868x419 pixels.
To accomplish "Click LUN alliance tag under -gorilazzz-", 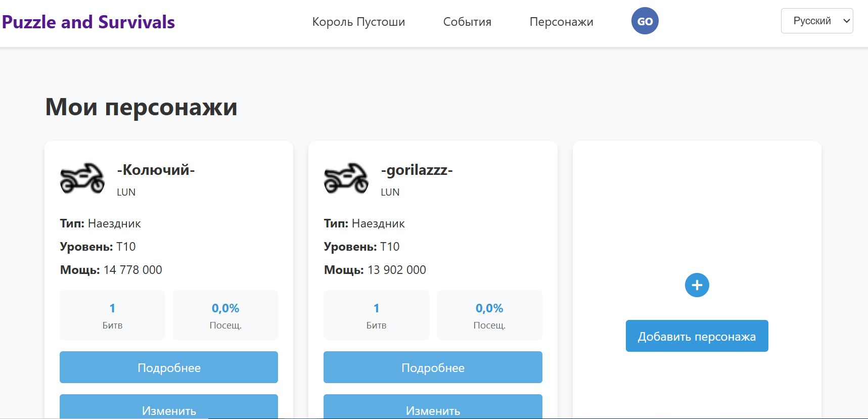I will (x=390, y=192).
